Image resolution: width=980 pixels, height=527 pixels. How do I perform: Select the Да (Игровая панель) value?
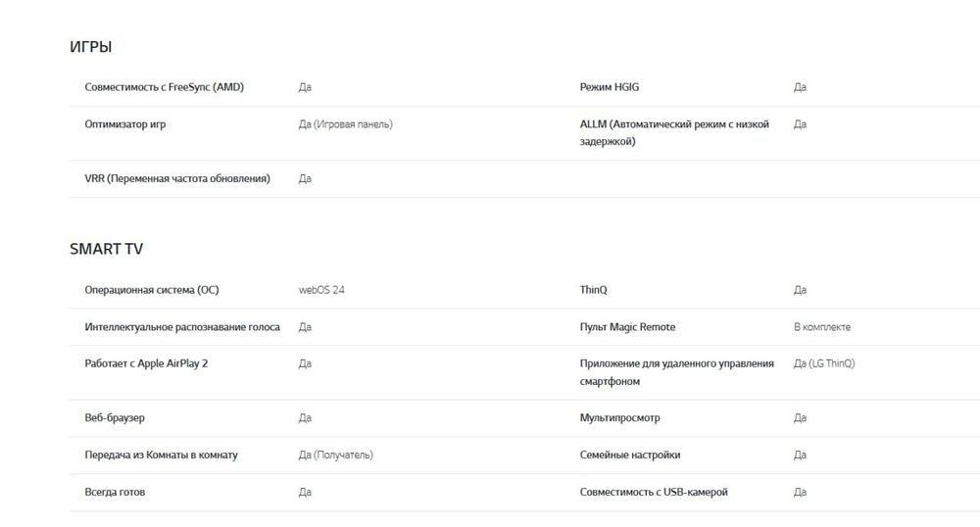pyautogui.click(x=345, y=124)
